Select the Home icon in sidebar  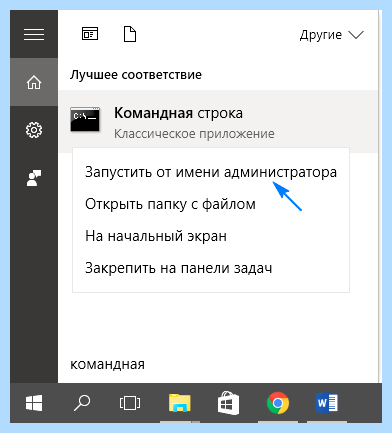34,82
